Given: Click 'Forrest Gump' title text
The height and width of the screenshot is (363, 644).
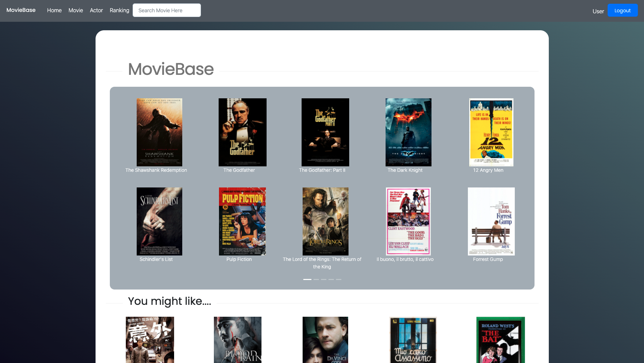Looking at the screenshot, I should 488,259.
